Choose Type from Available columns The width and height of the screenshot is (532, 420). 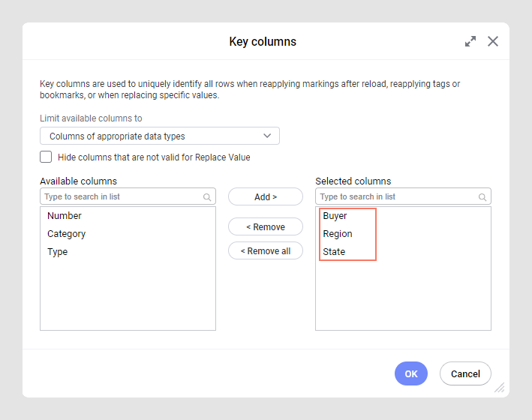point(57,252)
